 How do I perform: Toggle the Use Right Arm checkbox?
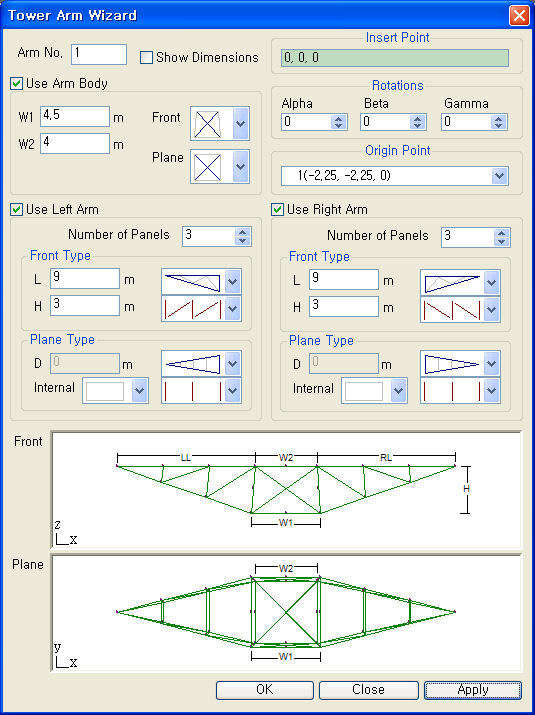point(277,210)
